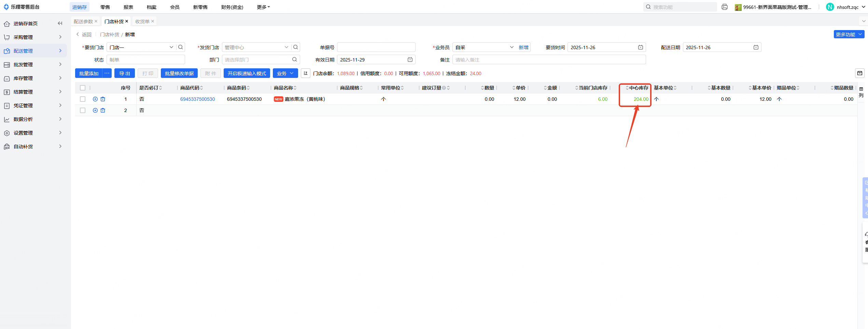The height and width of the screenshot is (329, 868).
Task: Open the 业务 dropdown button
Action: pos(285,73)
